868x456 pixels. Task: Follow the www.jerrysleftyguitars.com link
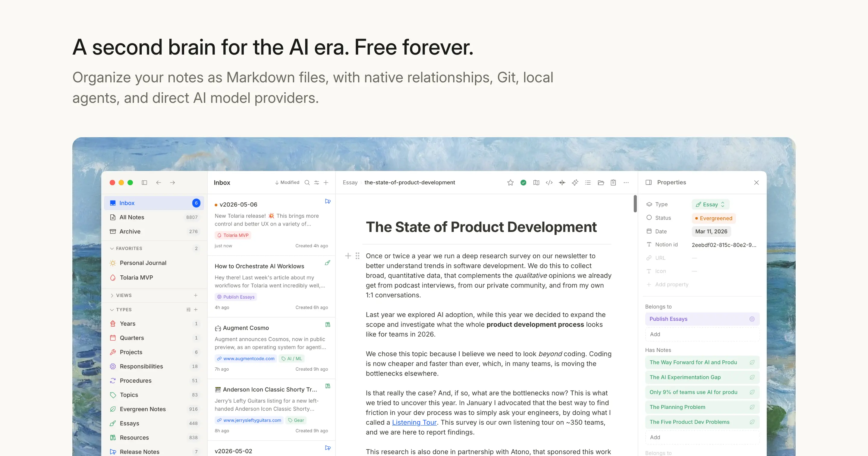249,420
